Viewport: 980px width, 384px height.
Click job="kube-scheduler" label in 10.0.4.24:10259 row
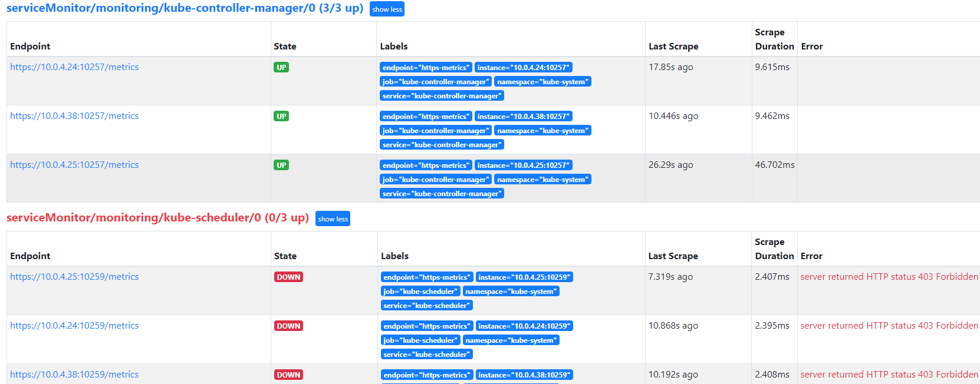(420, 340)
